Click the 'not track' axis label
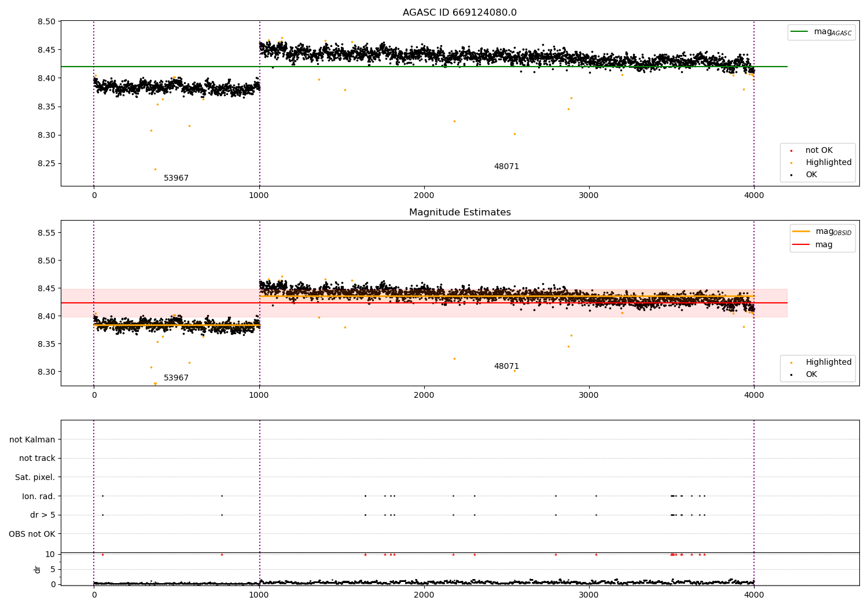This screenshot has width=868, height=608. [37, 459]
